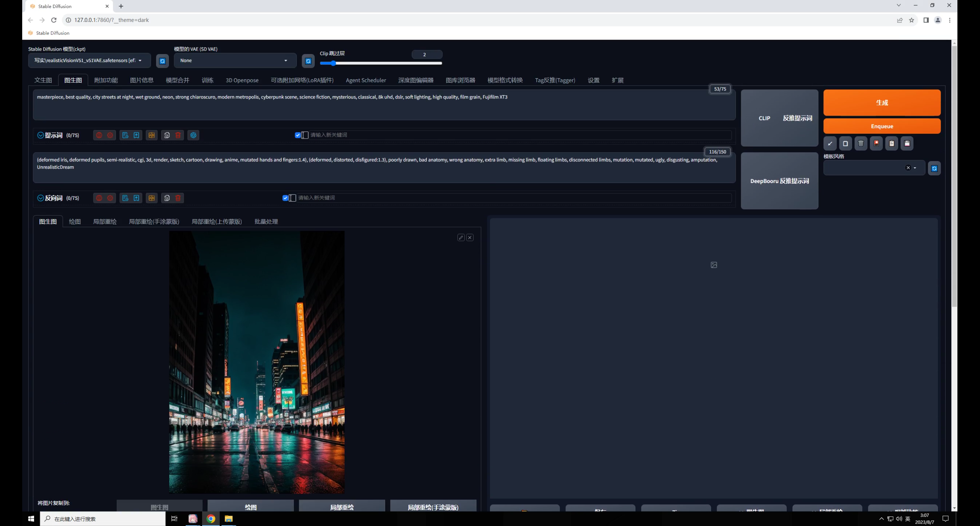The width and height of the screenshot is (980, 526).
Task: Switch to the 文生图 tab
Action: coord(43,80)
